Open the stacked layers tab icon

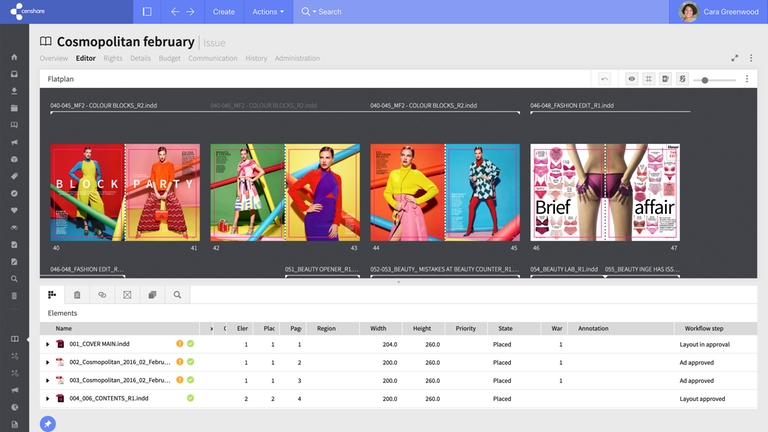[x=152, y=294]
